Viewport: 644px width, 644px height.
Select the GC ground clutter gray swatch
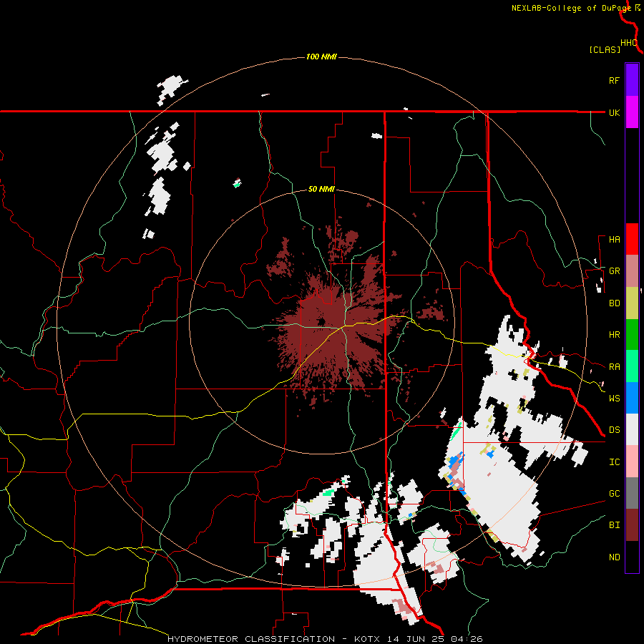coord(632,493)
